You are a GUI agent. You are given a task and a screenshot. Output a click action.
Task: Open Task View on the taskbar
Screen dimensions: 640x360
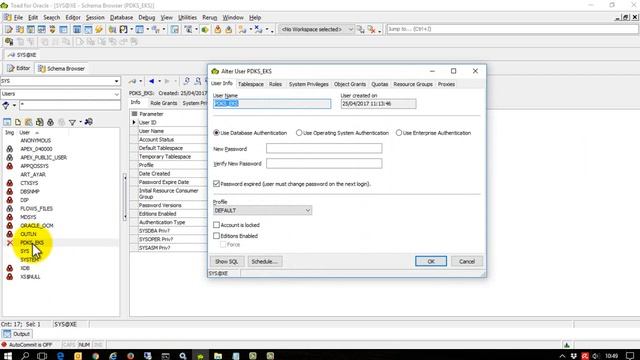coord(42,356)
